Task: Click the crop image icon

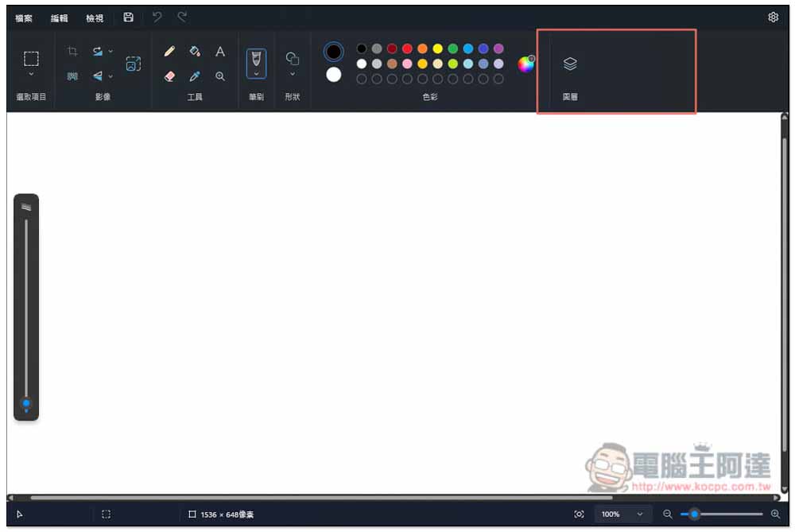Action: click(72, 51)
